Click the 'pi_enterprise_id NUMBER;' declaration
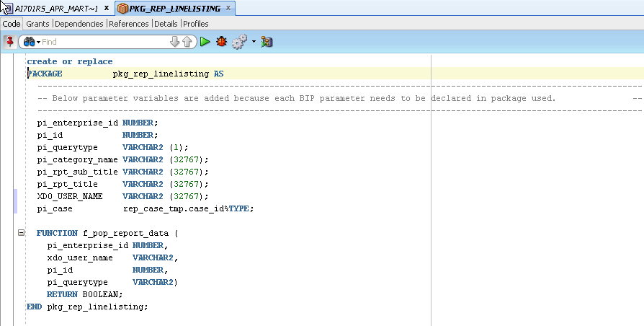The width and height of the screenshot is (644, 326). click(x=97, y=123)
